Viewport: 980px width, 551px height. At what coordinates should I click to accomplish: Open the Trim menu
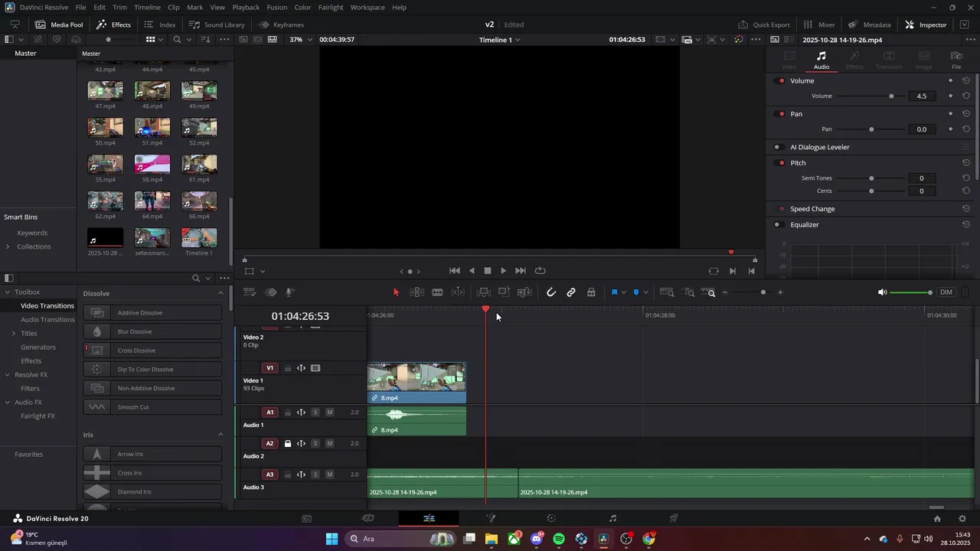[x=119, y=7]
